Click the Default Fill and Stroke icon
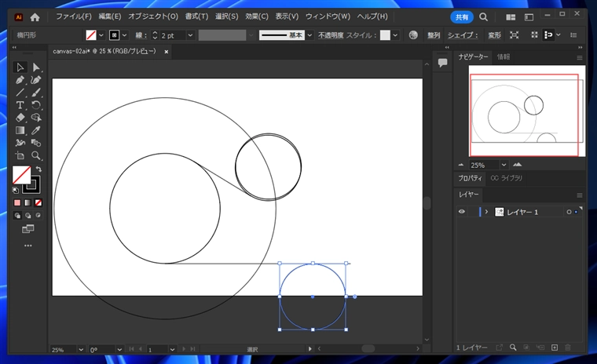597x364 pixels. tap(15, 190)
